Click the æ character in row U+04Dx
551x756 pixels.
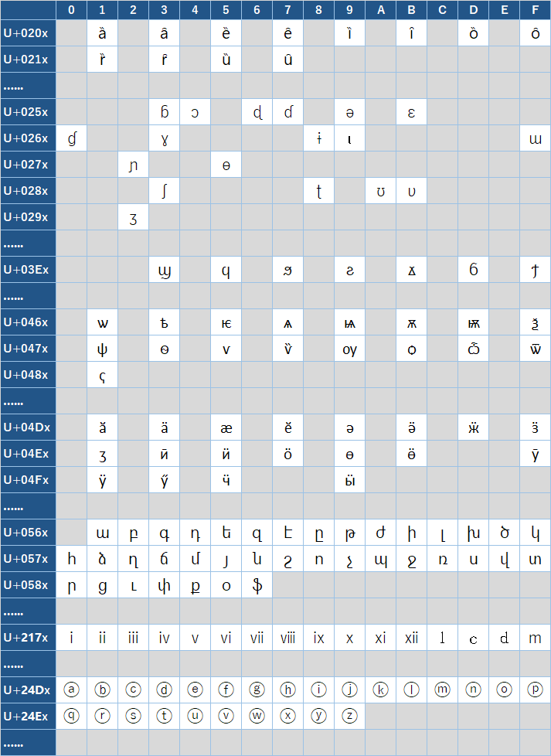(x=226, y=427)
